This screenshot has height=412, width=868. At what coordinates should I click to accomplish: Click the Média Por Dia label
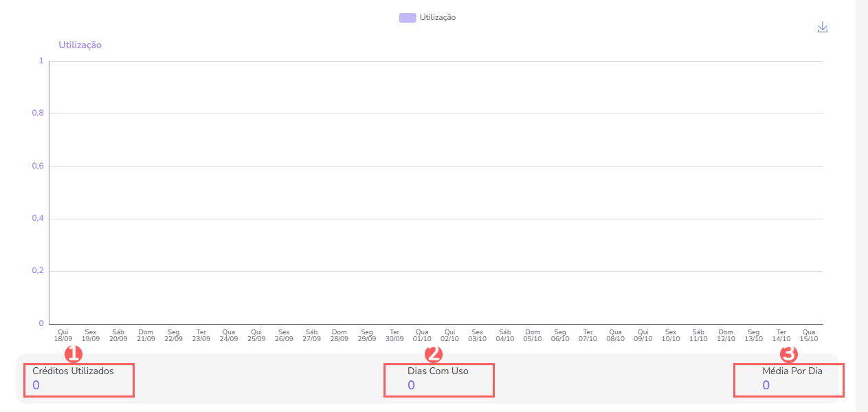pyautogui.click(x=792, y=371)
